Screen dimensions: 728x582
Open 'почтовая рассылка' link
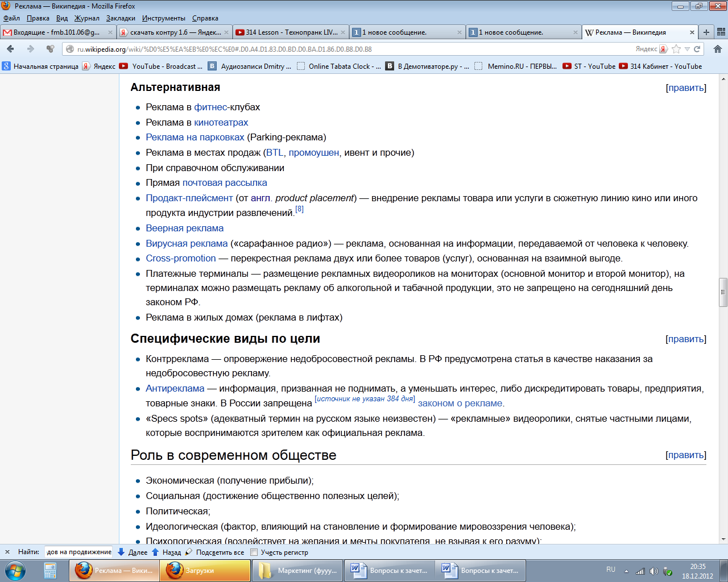pyautogui.click(x=225, y=182)
